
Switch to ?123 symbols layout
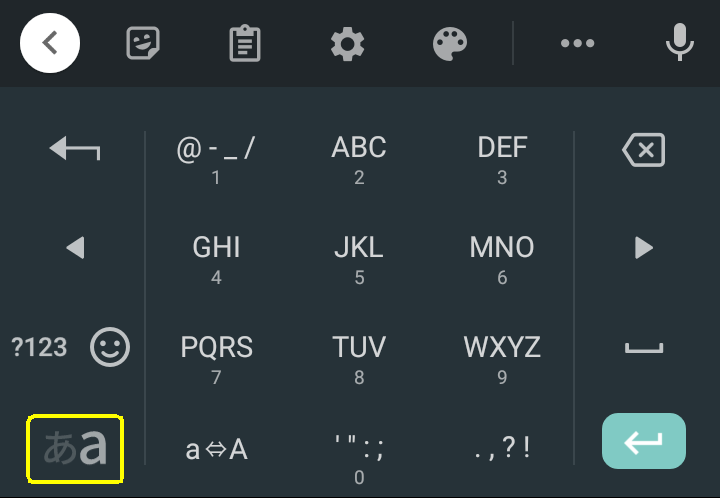tap(39, 347)
